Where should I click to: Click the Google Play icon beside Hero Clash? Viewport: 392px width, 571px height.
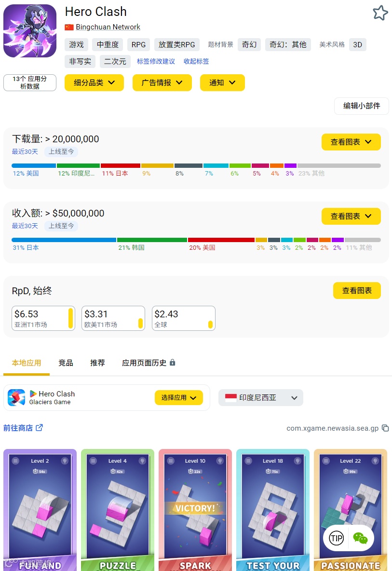pos(33,394)
